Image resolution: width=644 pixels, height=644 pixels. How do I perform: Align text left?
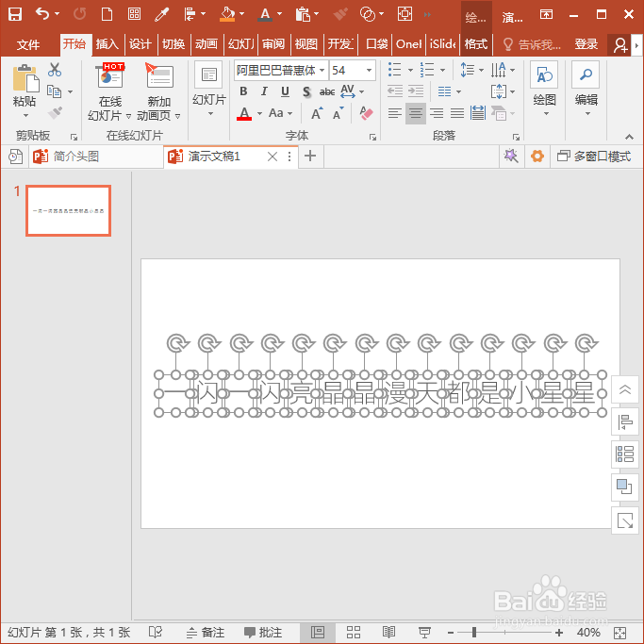point(395,113)
